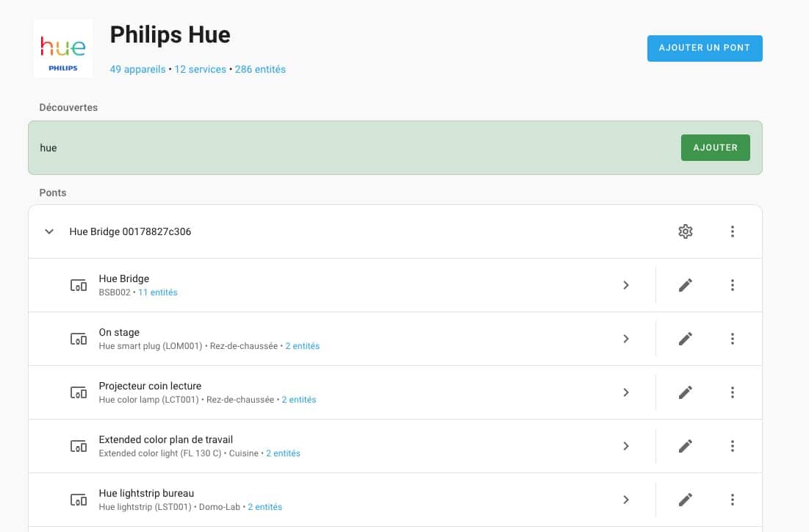Edit the On stage device

[x=685, y=339]
